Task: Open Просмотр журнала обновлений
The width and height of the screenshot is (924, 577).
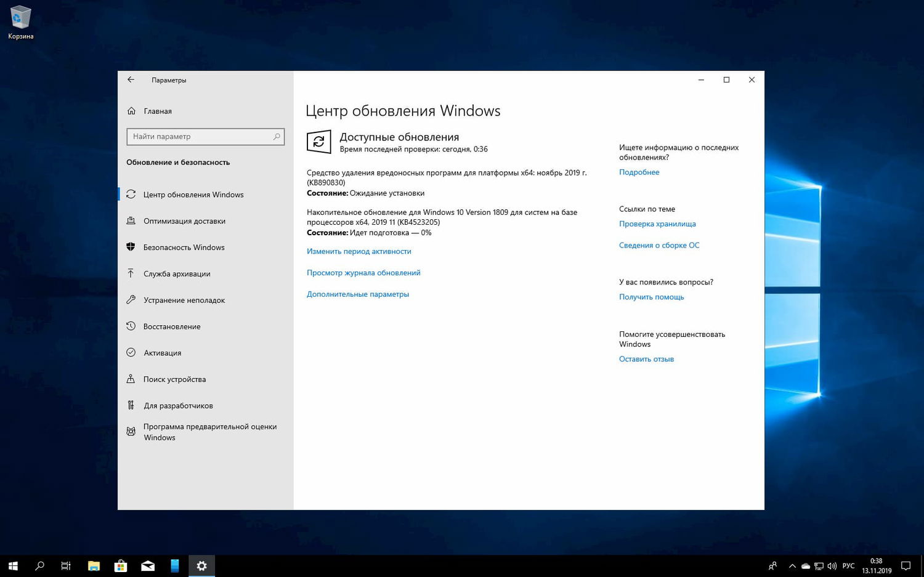Action: 363,272
